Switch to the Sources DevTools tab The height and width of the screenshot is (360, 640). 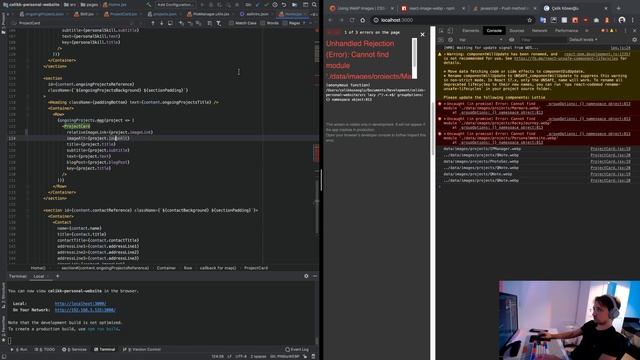pyautogui.click(x=516, y=31)
